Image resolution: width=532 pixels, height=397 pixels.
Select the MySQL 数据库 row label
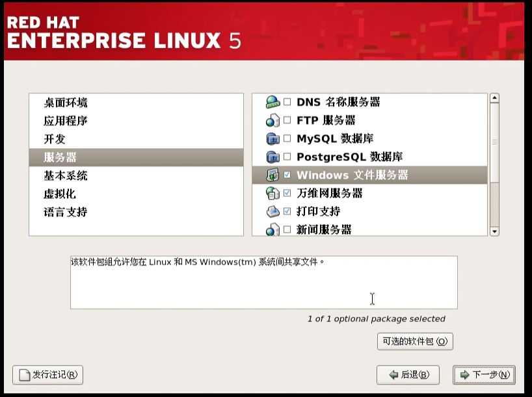coord(335,138)
